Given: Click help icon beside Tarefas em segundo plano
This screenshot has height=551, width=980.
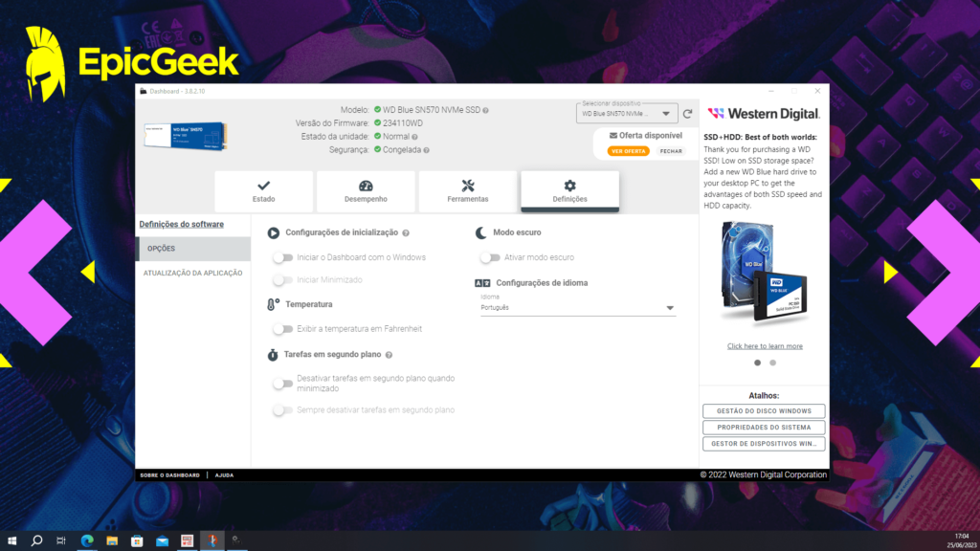Looking at the screenshot, I should coord(390,355).
